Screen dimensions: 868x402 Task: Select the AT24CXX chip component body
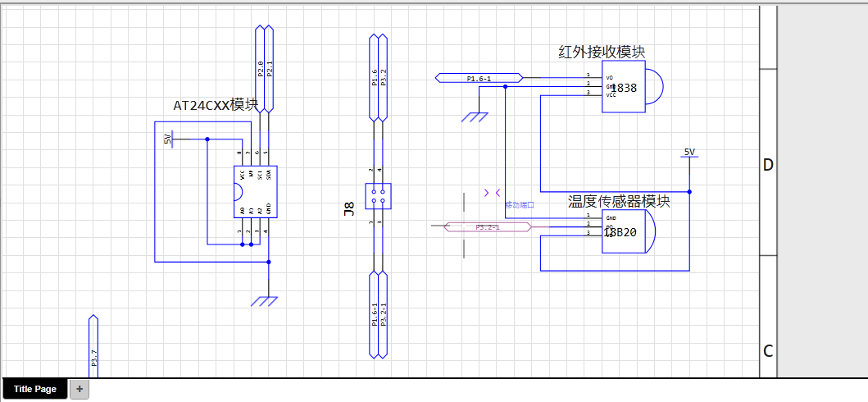pyautogui.click(x=255, y=192)
